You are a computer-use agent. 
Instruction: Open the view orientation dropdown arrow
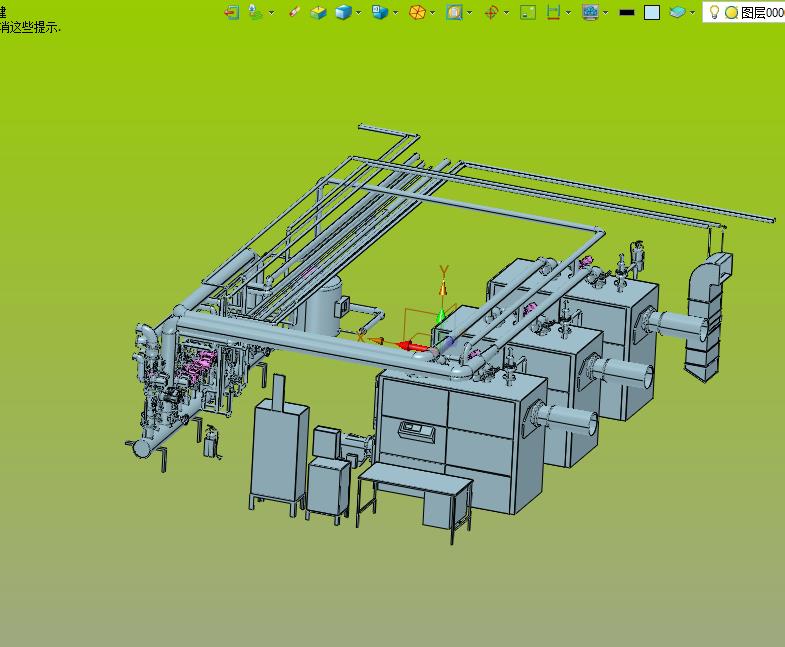(396, 13)
